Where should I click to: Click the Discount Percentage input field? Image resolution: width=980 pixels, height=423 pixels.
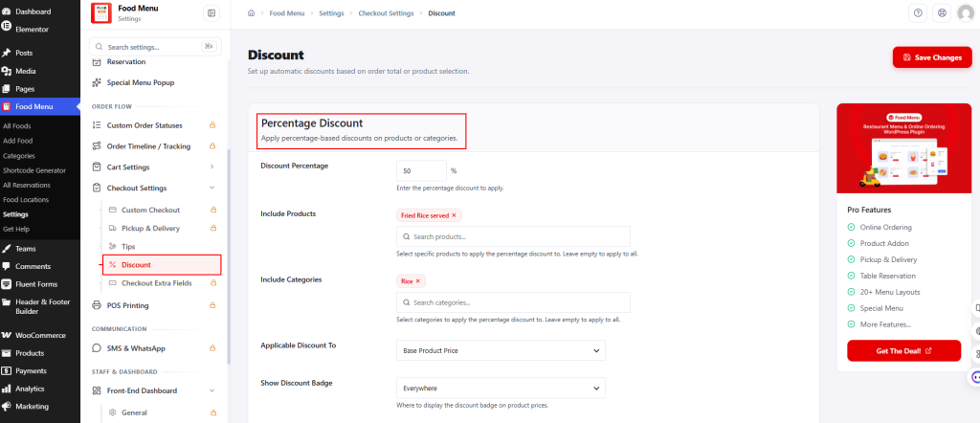tap(421, 170)
